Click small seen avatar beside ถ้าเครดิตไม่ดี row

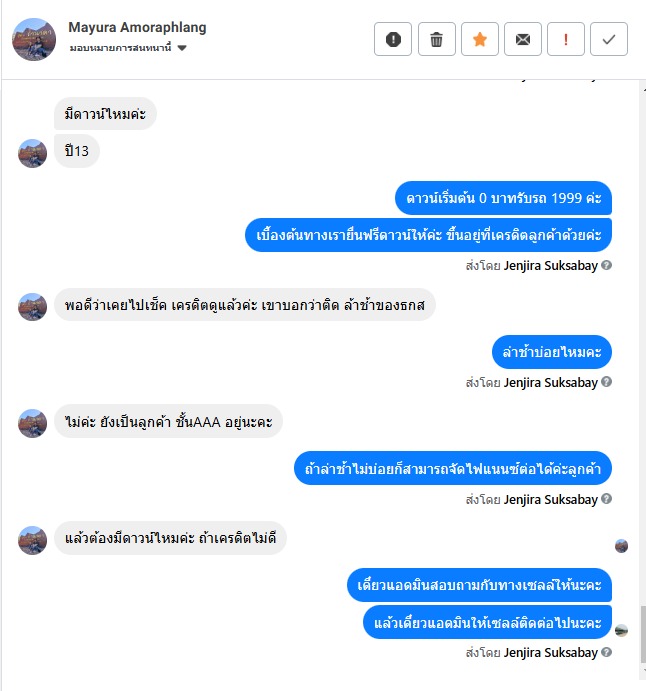(x=621, y=546)
